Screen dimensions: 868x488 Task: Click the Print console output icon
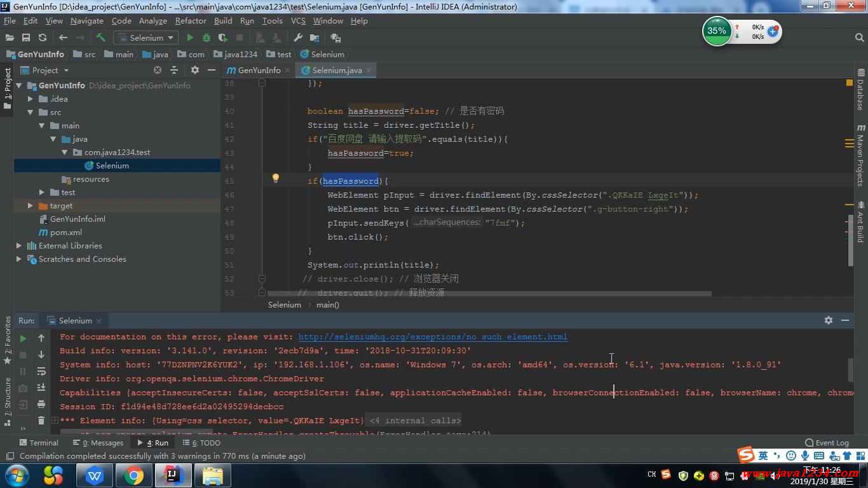point(41,404)
